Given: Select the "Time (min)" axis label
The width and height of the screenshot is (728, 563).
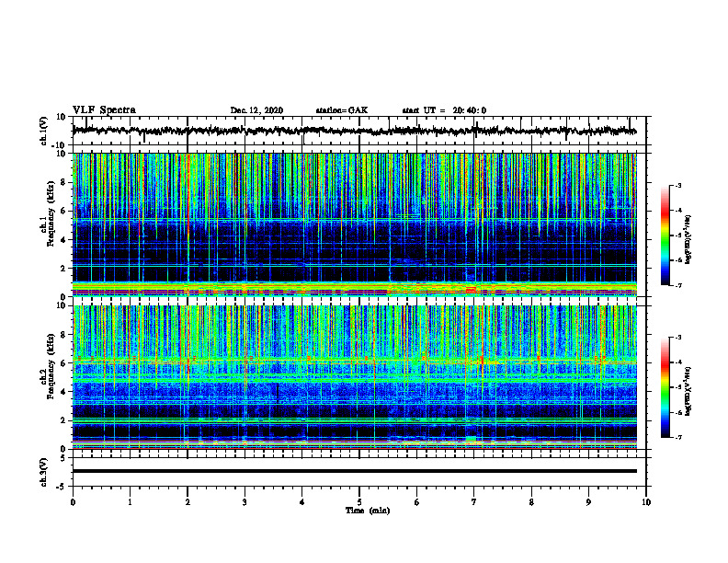Looking at the screenshot, I should pyautogui.click(x=368, y=511).
